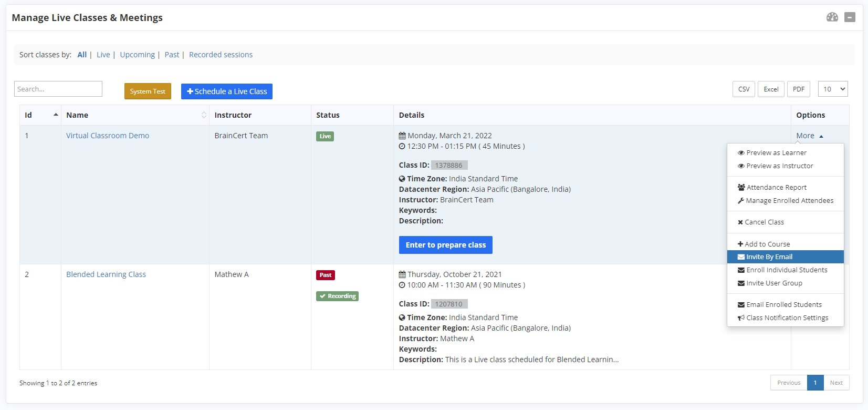
Task: Select Invite By Email menu item
Action: (x=786, y=257)
